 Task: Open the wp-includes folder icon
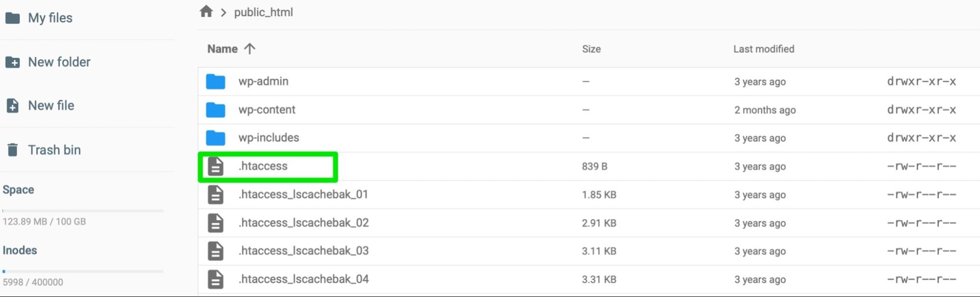[x=216, y=138]
